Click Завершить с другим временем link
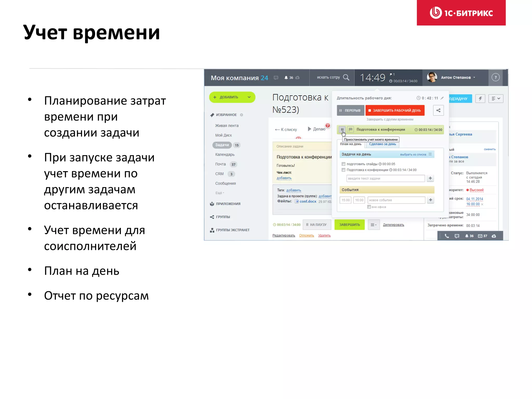This screenshot has width=532, height=399. 390,119
